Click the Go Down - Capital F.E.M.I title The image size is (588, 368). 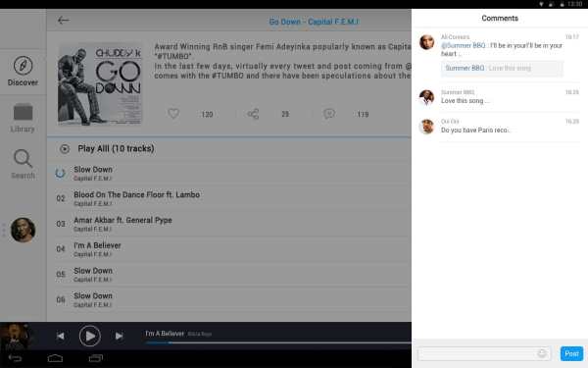[x=314, y=22]
